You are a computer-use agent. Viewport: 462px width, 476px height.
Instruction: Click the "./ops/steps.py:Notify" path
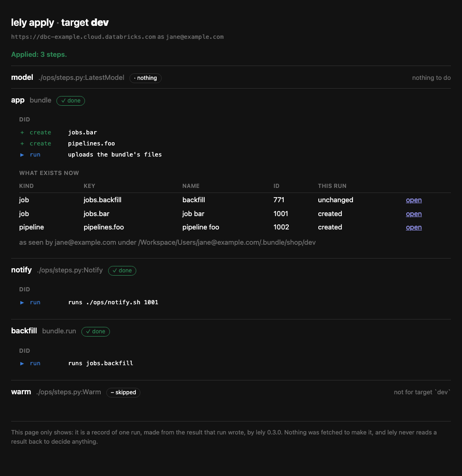point(70,270)
